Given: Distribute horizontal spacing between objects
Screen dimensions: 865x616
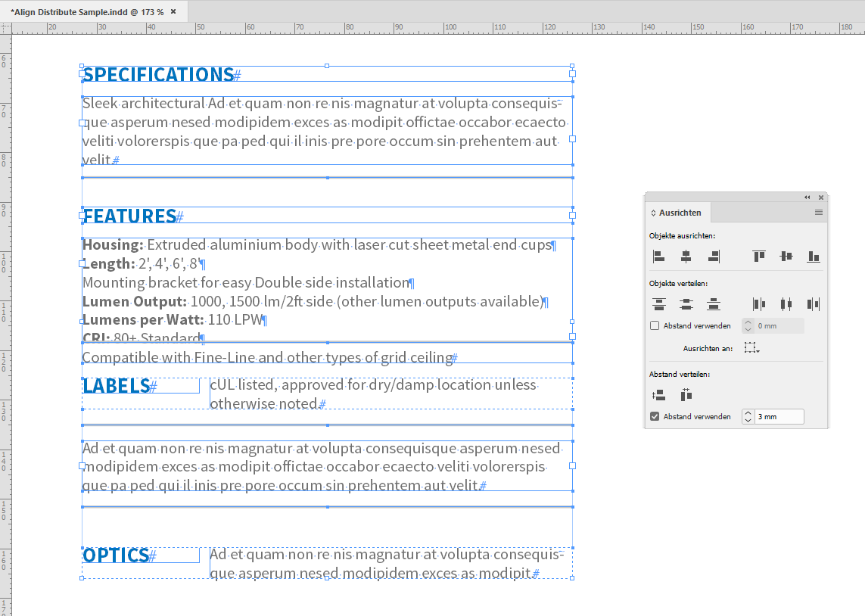Looking at the screenshot, I should tap(686, 395).
